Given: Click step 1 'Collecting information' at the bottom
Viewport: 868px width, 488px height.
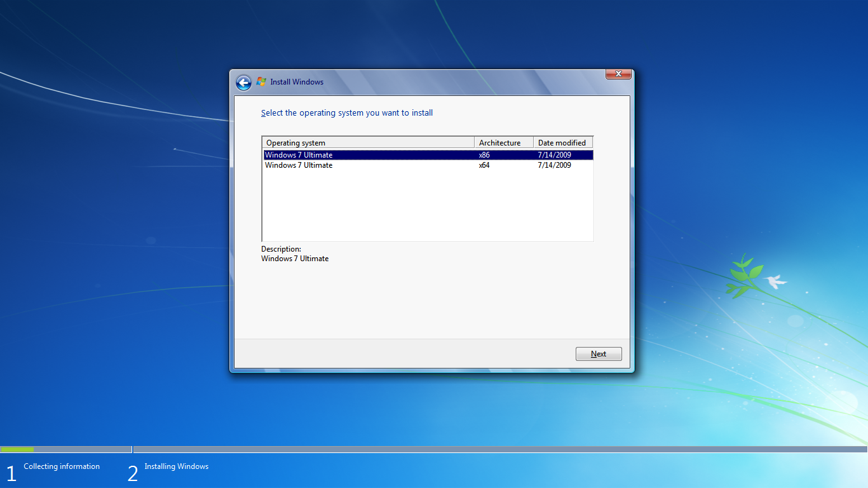Looking at the screenshot, I should (61, 466).
